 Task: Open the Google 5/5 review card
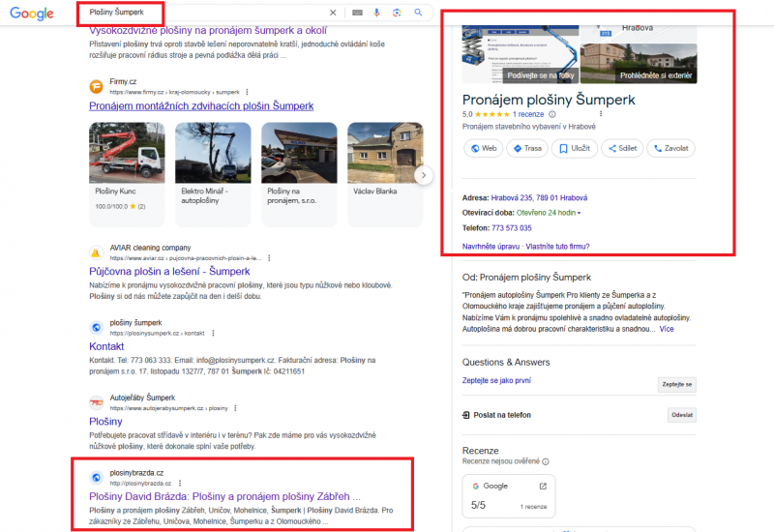click(509, 496)
